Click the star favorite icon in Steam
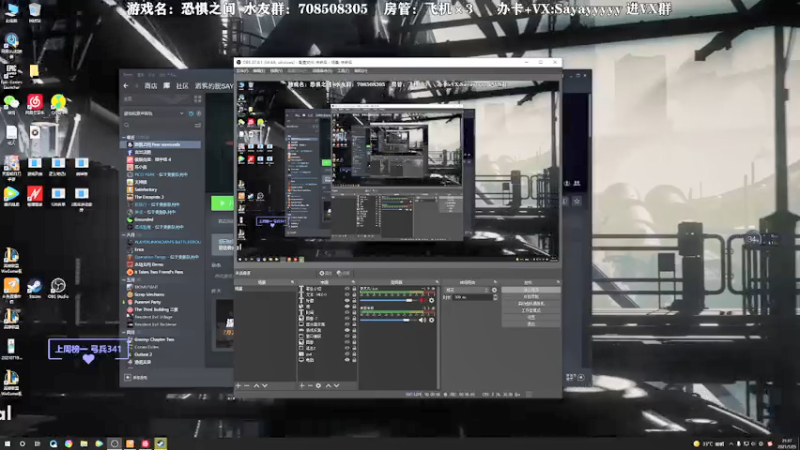This screenshot has height=450, width=800. pyautogui.click(x=577, y=201)
